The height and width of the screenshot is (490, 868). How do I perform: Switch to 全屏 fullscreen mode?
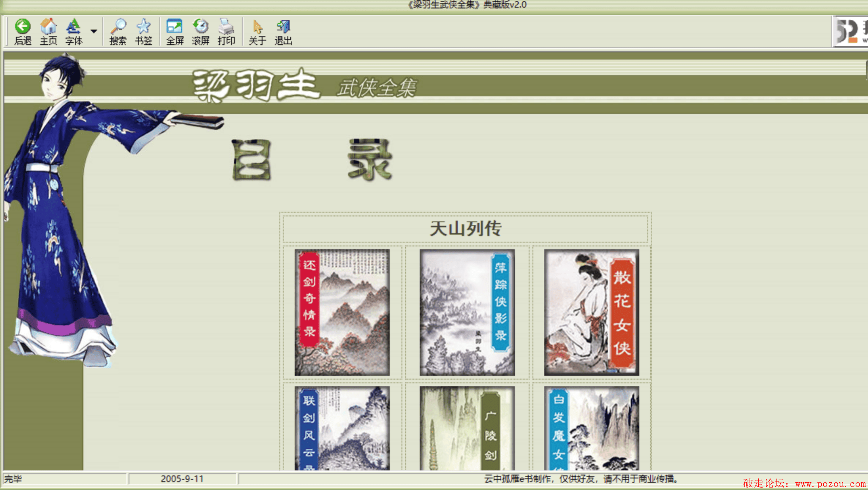coord(175,32)
